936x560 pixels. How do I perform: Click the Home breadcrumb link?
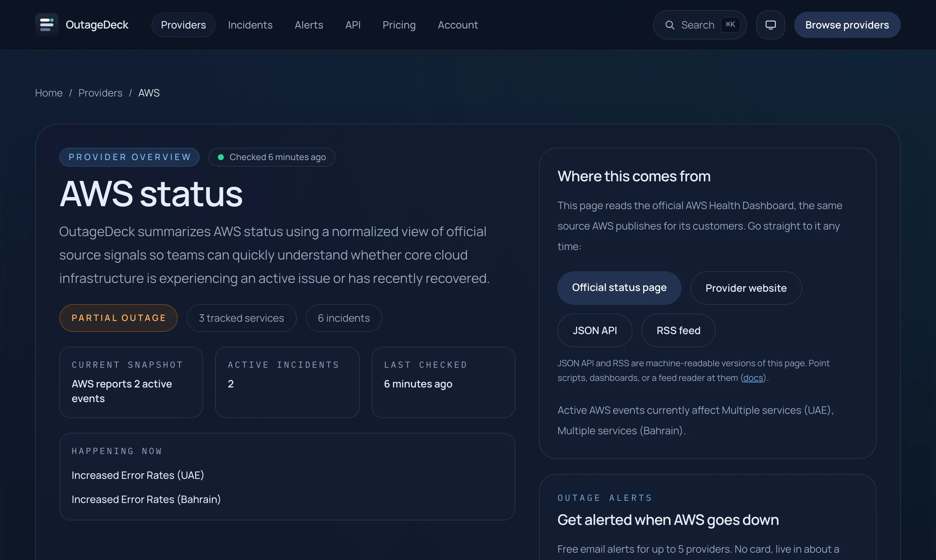point(49,93)
